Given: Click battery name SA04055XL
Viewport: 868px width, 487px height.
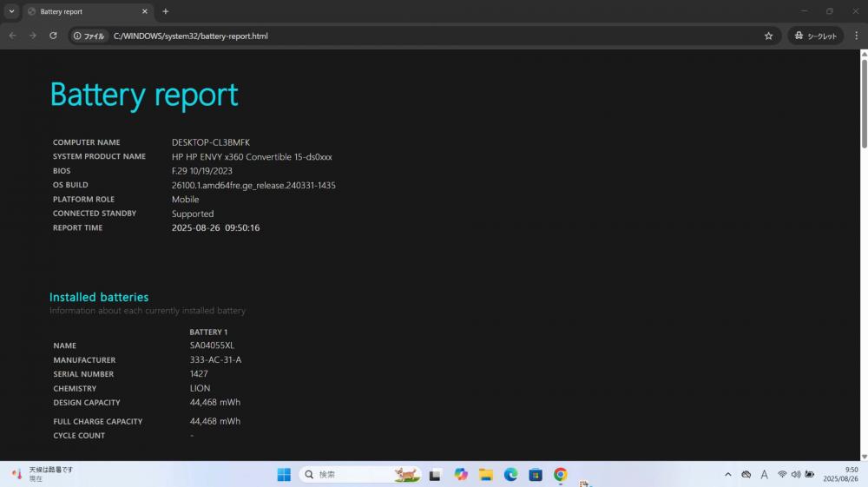Looking at the screenshot, I should click(x=212, y=346).
